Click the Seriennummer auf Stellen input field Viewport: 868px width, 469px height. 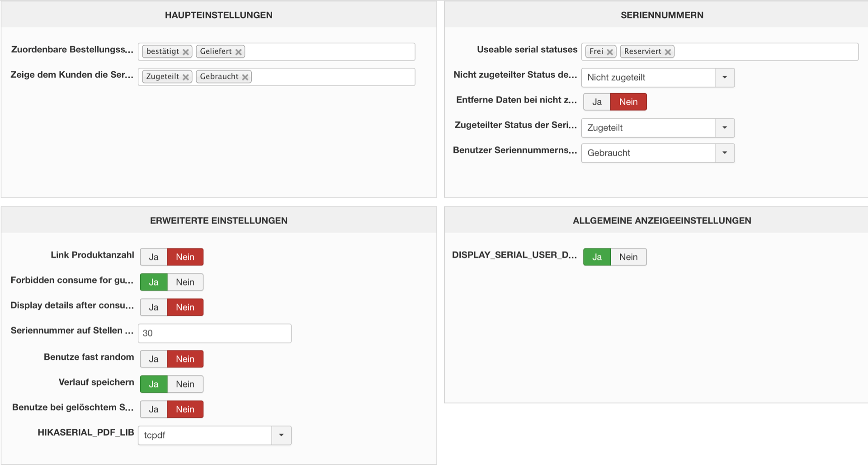pyautogui.click(x=214, y=333)
